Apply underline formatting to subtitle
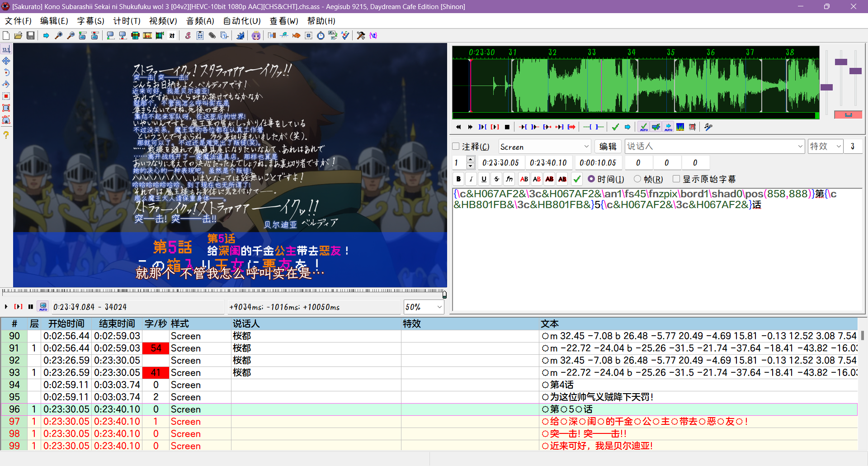Screen dimensions: 868x466 (484, 179)
